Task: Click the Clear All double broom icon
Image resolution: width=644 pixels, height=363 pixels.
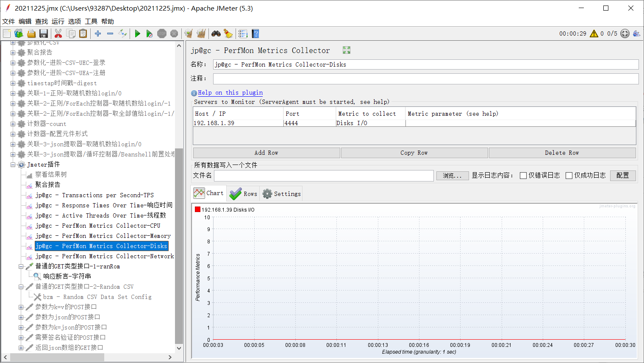Action: [x=201, y=34]
